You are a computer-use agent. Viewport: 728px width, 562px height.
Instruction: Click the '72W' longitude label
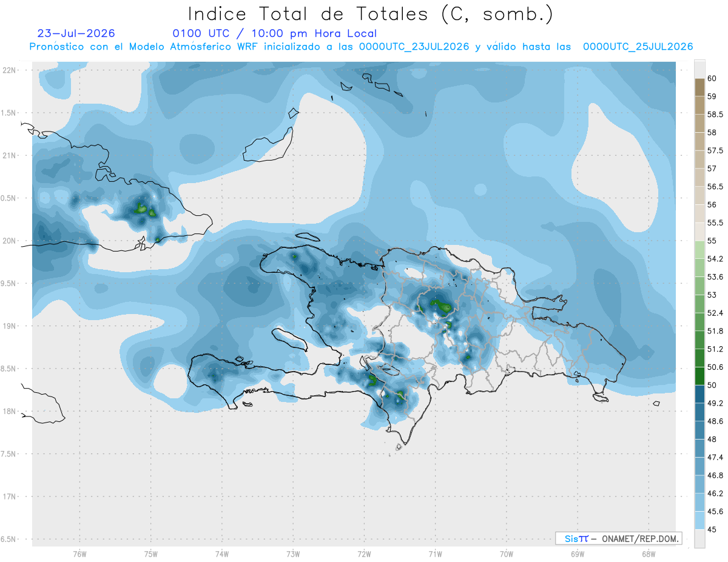point(364,553)
